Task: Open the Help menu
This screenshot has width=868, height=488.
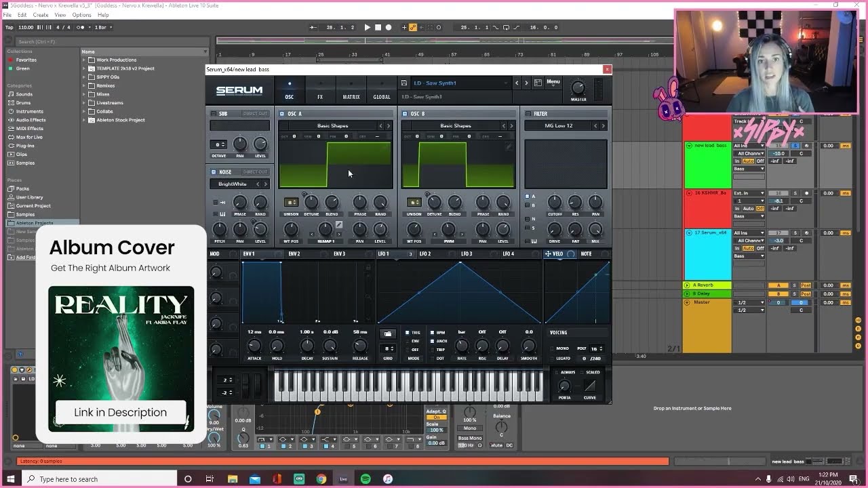Action: tap(103, 15)
